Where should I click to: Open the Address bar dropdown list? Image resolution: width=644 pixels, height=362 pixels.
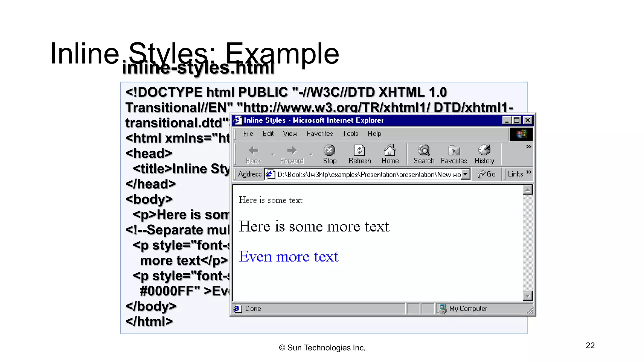coord(466,174)
